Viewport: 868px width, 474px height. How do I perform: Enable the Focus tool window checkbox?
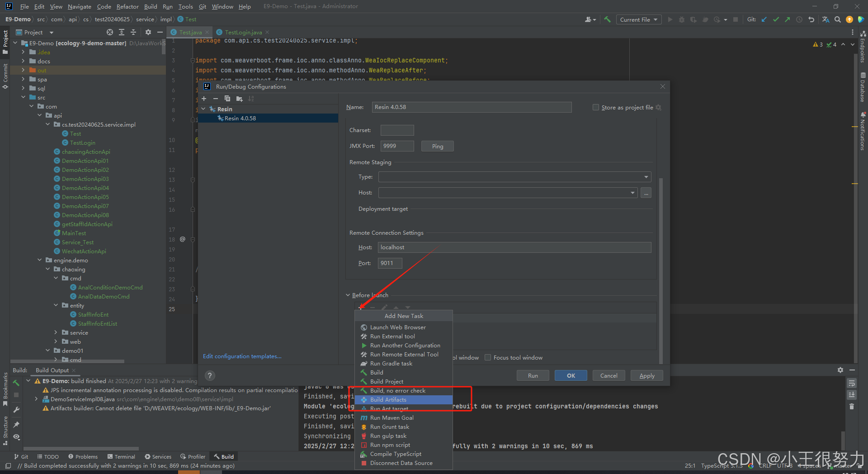point(488,357)
